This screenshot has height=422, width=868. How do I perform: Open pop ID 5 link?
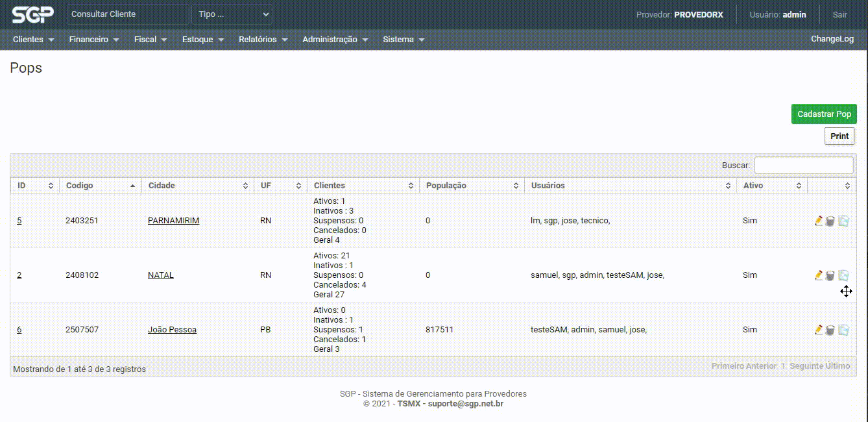click(19, 221)
